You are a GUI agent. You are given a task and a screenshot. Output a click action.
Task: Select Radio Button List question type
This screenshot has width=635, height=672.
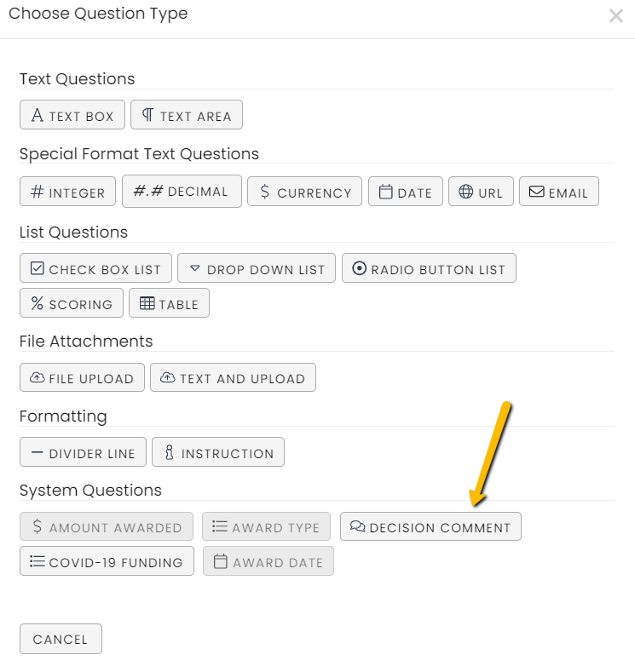coord(430,267)
